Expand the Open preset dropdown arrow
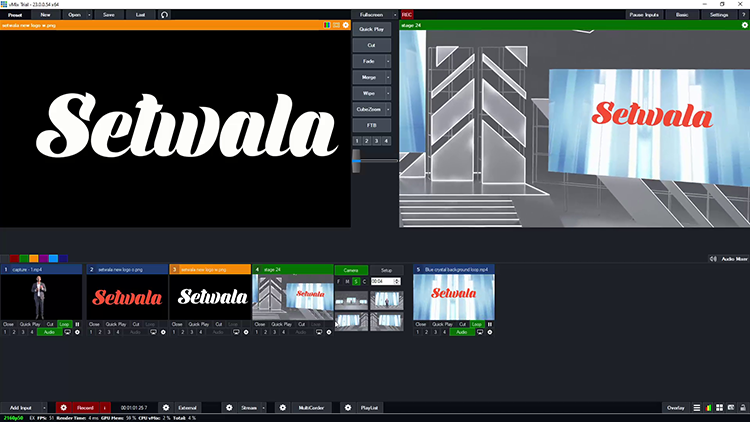 [89, 15]
